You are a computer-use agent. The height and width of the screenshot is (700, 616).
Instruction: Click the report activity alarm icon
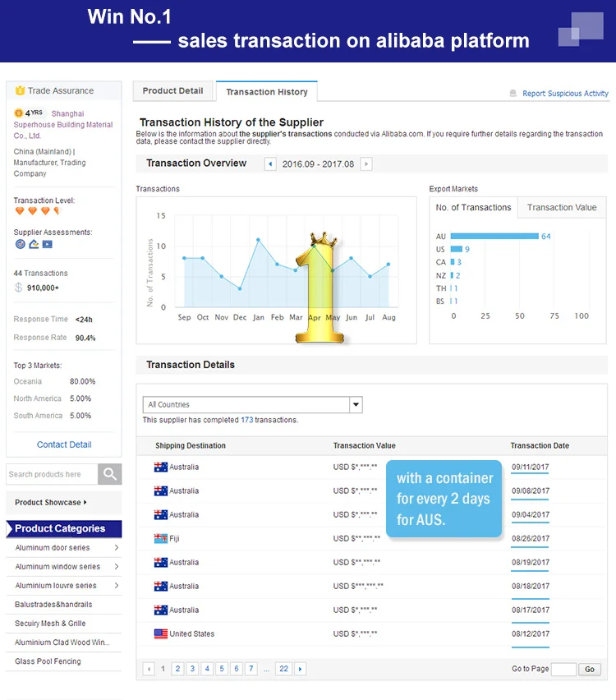coord(513,93)
